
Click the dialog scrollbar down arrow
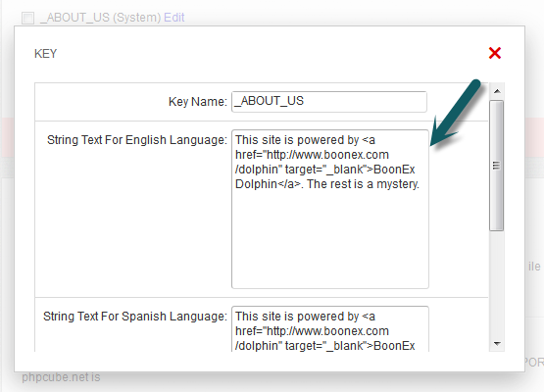click(497, 344)
